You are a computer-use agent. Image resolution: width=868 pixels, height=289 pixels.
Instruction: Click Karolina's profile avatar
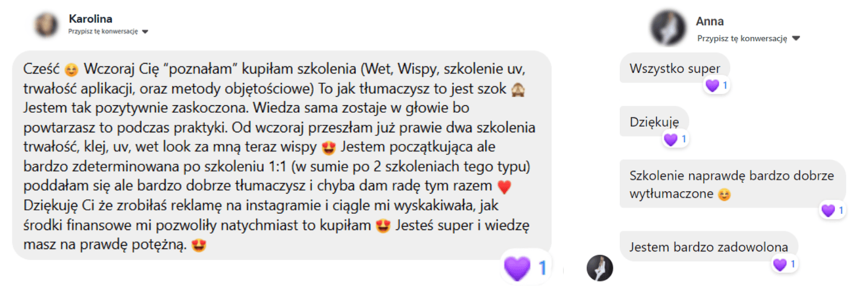(46, 25)
